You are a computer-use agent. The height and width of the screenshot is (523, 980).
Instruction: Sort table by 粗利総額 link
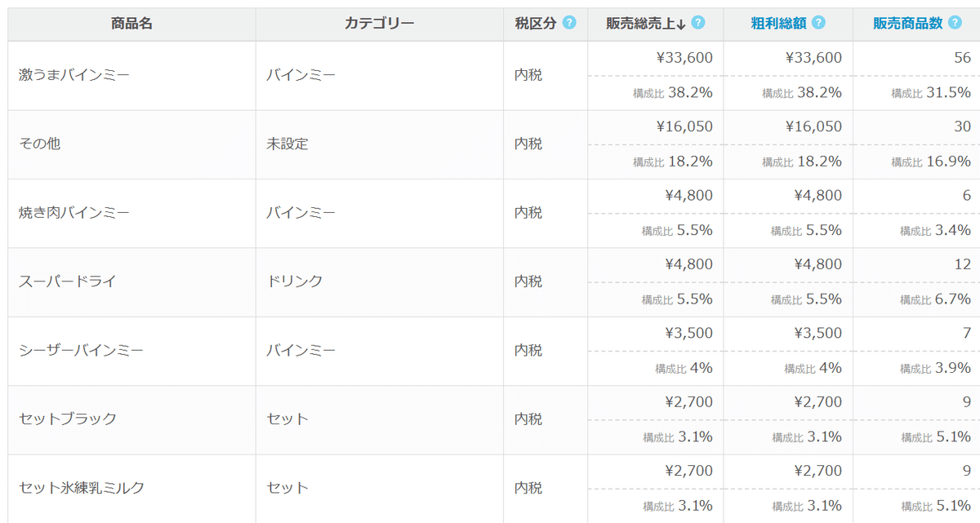778,23
